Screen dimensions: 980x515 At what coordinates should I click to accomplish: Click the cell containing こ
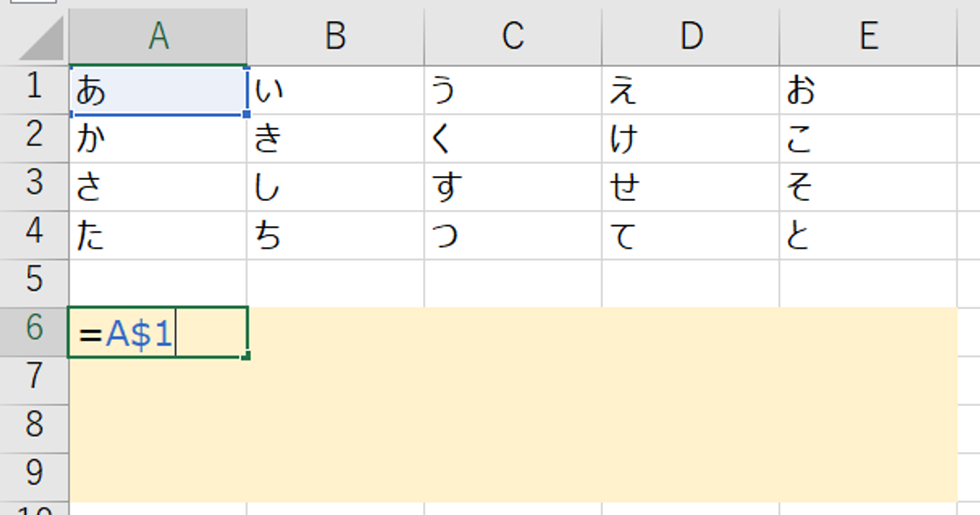click(869, 138)
